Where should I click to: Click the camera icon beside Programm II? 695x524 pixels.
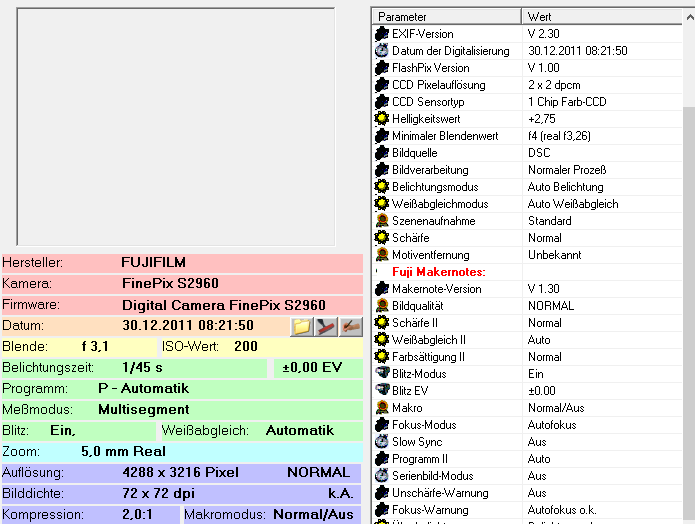coord(382,459)
